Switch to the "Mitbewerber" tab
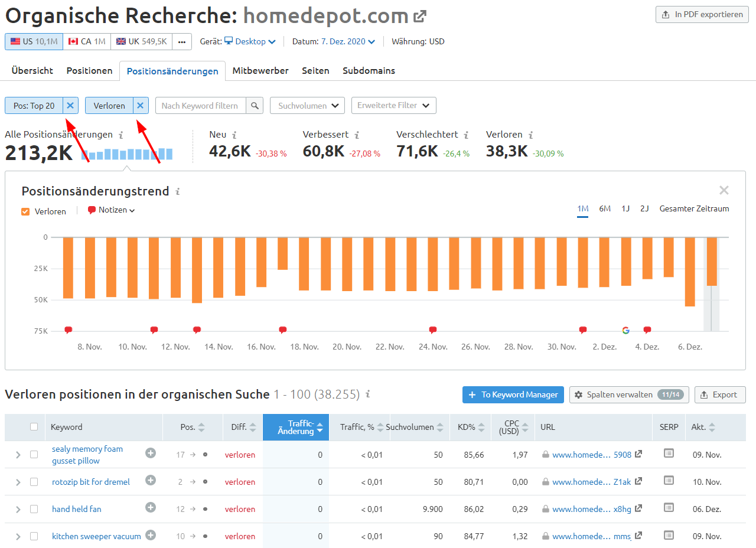This screenshot has width=756, height=548. tap(260, 70)
